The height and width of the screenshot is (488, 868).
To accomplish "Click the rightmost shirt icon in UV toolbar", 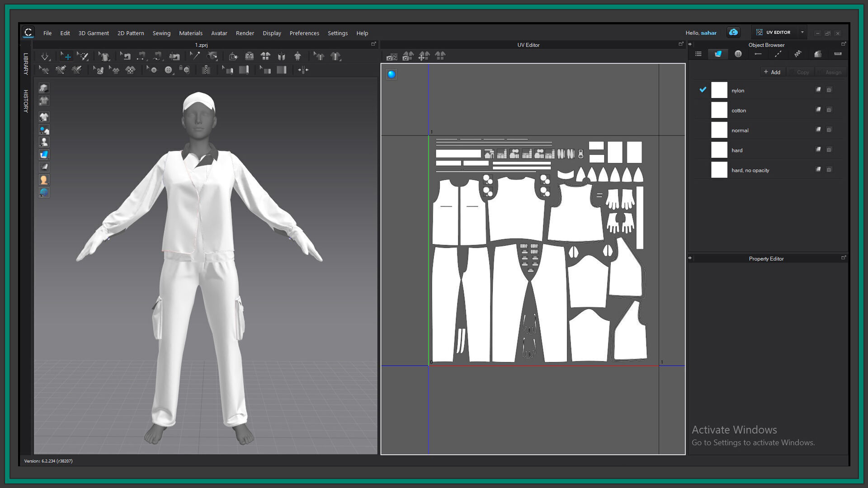I will tap(440, 56).
